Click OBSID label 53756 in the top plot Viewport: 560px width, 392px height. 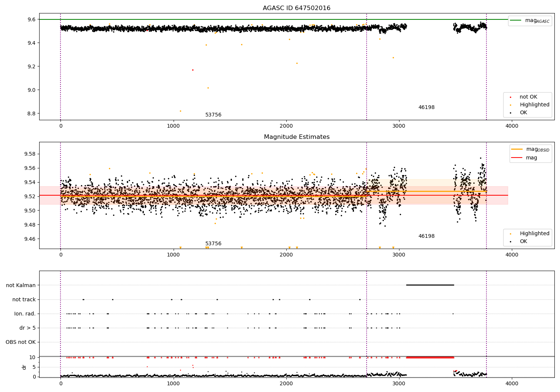(213, 115)
